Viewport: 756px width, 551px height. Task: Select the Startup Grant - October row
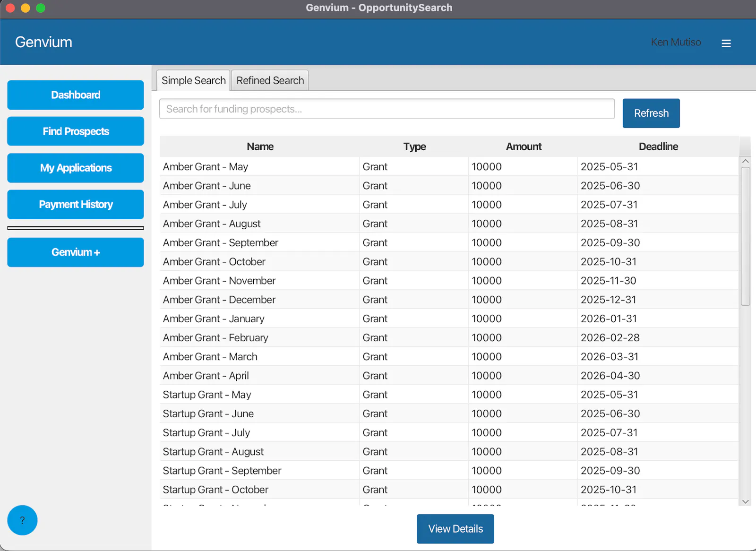click(449, 490)
